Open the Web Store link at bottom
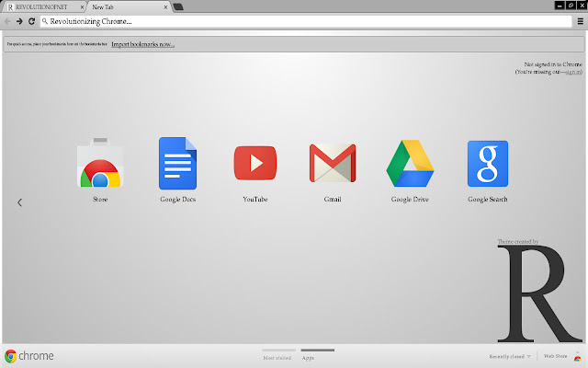This screenshot has width=588, height=368. pos(555,356)
